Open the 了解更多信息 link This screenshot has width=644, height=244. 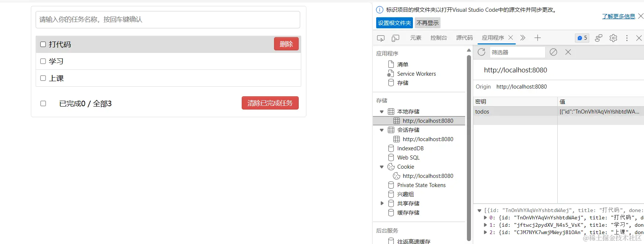[x=619, y=16]
